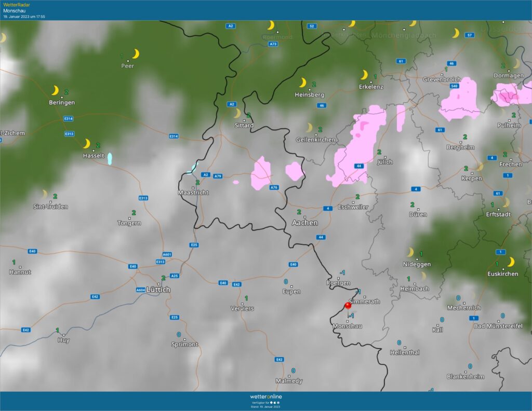Click the Sprimont town label
The image size is (532, 411).
pyautogui.click(x=184, y=344)
